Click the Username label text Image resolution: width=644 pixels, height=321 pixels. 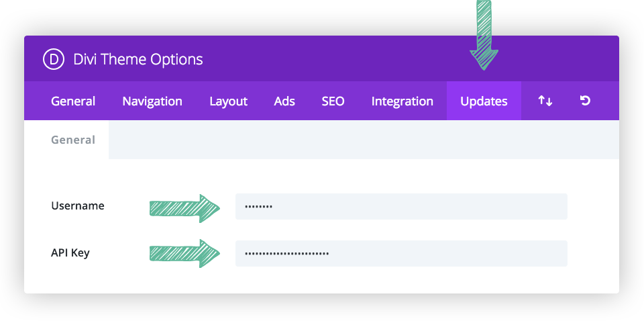78,206
